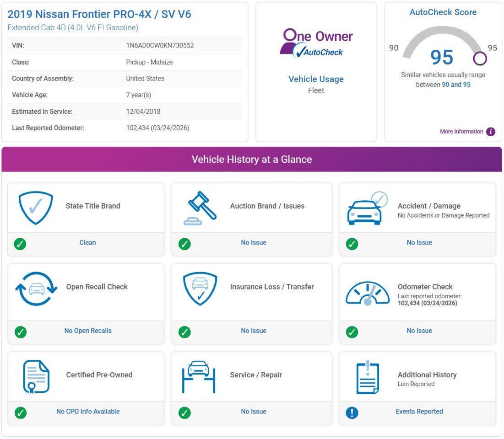
Task: Click the Vehicle History at a Glance banner
Action: click(252, 159)
